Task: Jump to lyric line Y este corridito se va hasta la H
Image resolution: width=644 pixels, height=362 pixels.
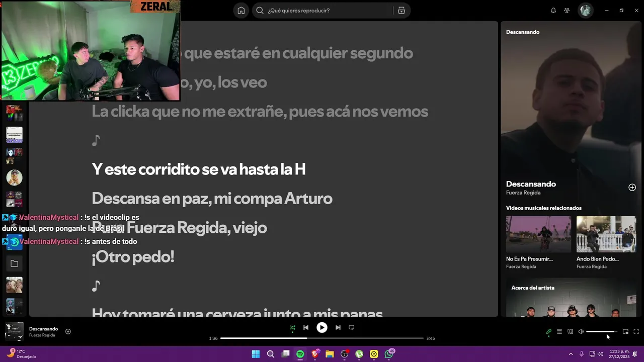Action: coord(199,169)
